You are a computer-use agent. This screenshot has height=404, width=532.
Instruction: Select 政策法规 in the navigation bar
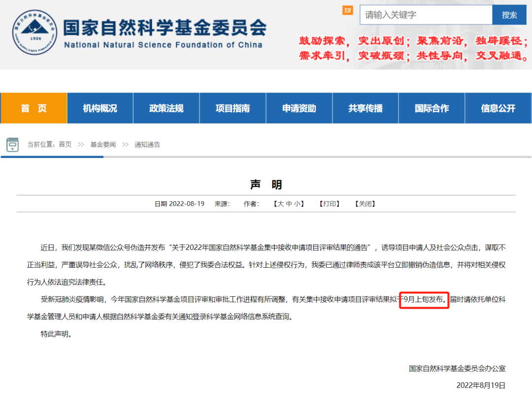[x=166, y=108]
